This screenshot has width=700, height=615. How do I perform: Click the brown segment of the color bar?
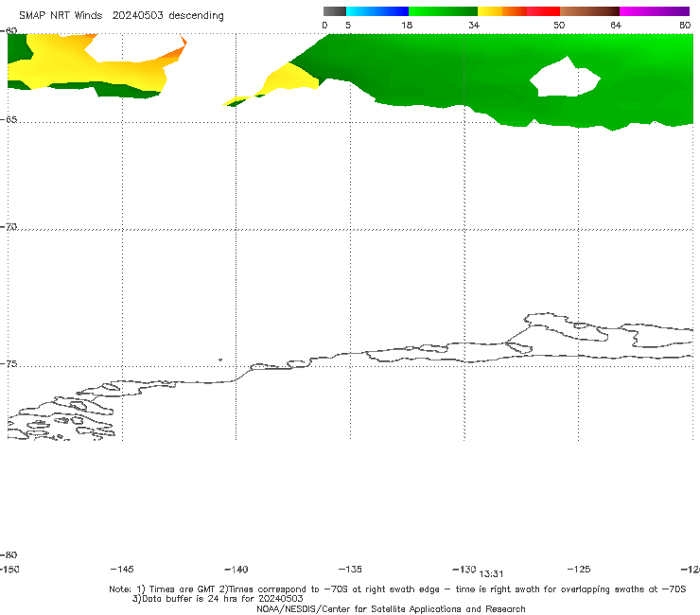(589, 11)
